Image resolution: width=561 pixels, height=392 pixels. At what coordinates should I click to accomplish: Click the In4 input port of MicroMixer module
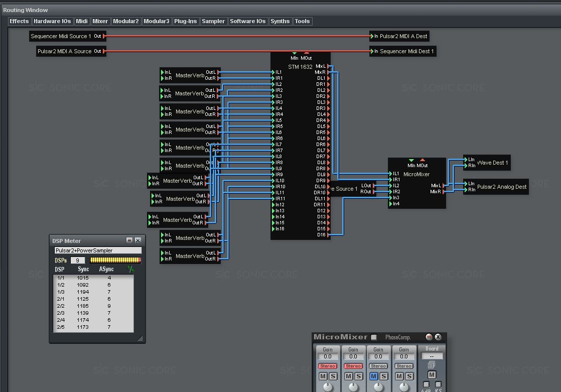click(391, 204)
